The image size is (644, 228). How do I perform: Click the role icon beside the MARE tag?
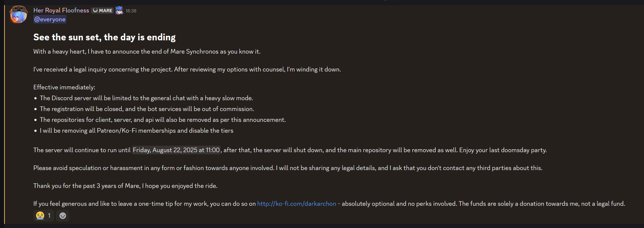point(119,11)
